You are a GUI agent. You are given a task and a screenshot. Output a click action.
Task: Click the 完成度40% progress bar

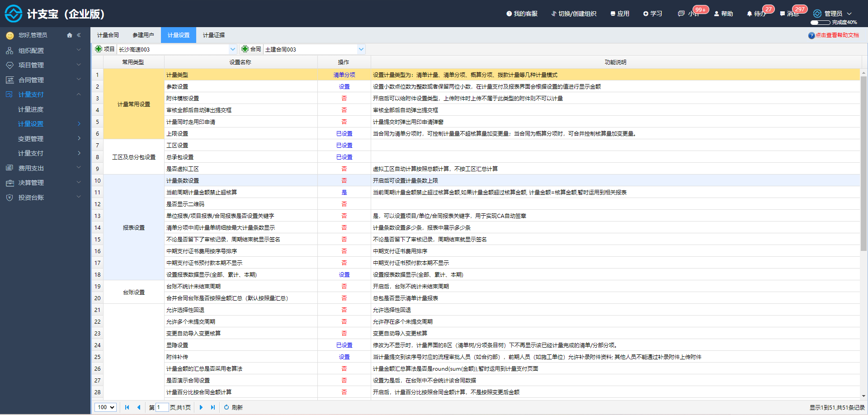820,22
